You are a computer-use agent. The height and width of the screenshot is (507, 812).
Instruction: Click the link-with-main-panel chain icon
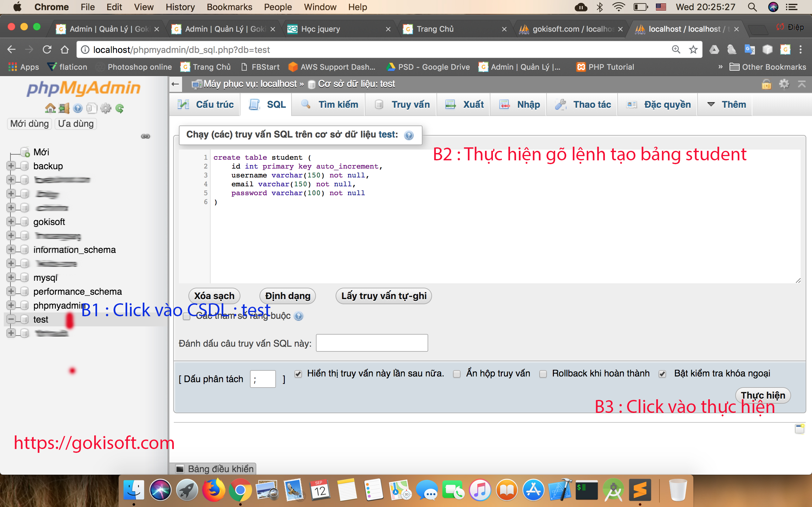[x=146, y=136]
